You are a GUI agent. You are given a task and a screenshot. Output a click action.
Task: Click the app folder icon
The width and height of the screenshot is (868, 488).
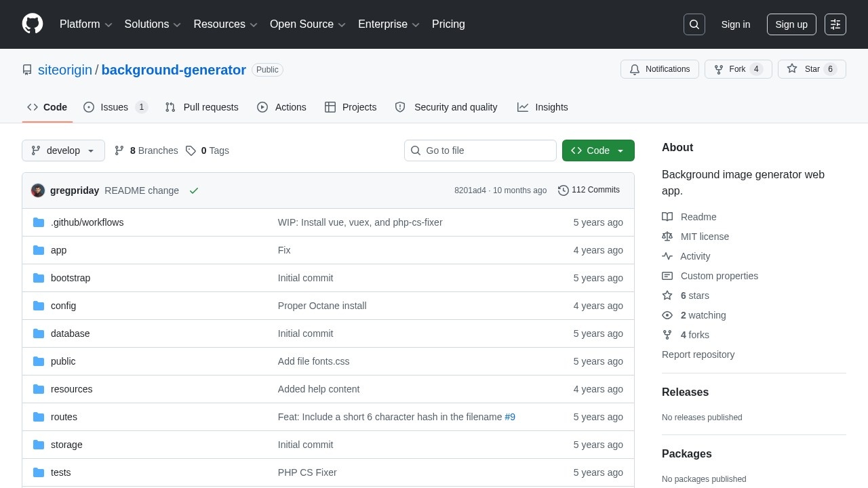39,250
